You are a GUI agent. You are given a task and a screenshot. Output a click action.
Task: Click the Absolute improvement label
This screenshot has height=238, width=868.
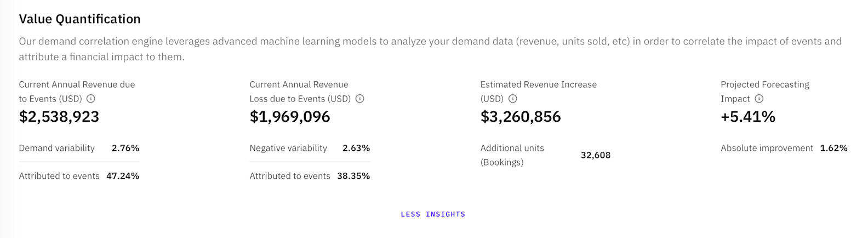coord(767,148)
